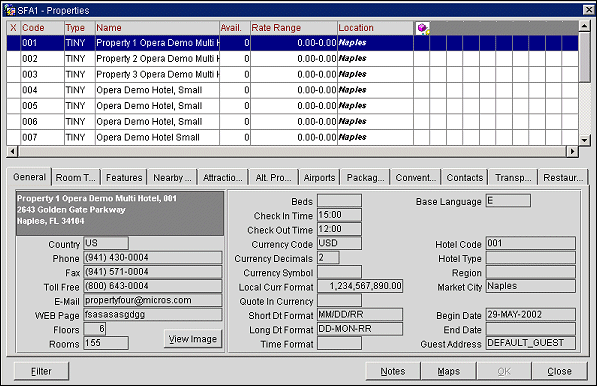Mark the X column for property 002
597x386 pixels.
[13, 59]
